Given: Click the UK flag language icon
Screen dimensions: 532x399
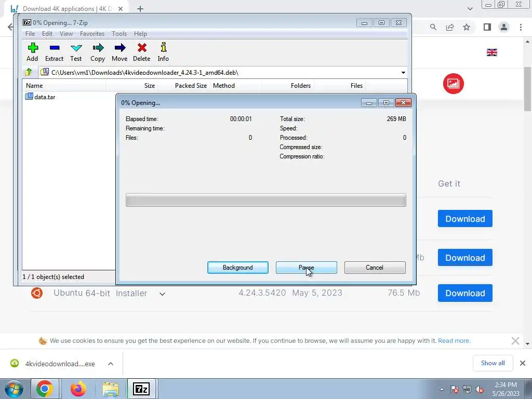Looking at the screenshot, I should pyautogui.click(x=491, y=52).
